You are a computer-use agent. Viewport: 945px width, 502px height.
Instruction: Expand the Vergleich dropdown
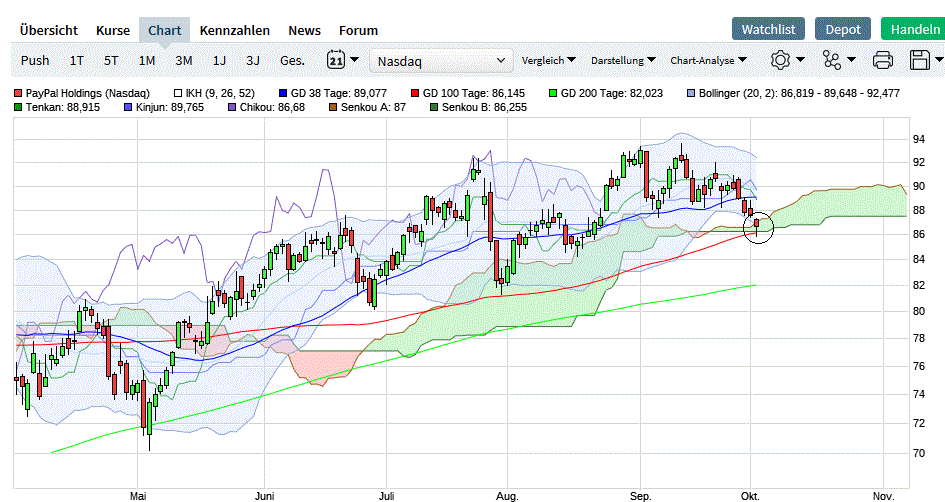(548, 60)
